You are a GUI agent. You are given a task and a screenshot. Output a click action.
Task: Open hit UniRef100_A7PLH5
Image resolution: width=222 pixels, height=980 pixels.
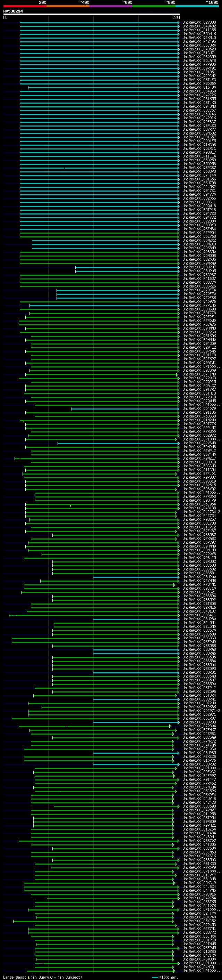click(199, 305)
